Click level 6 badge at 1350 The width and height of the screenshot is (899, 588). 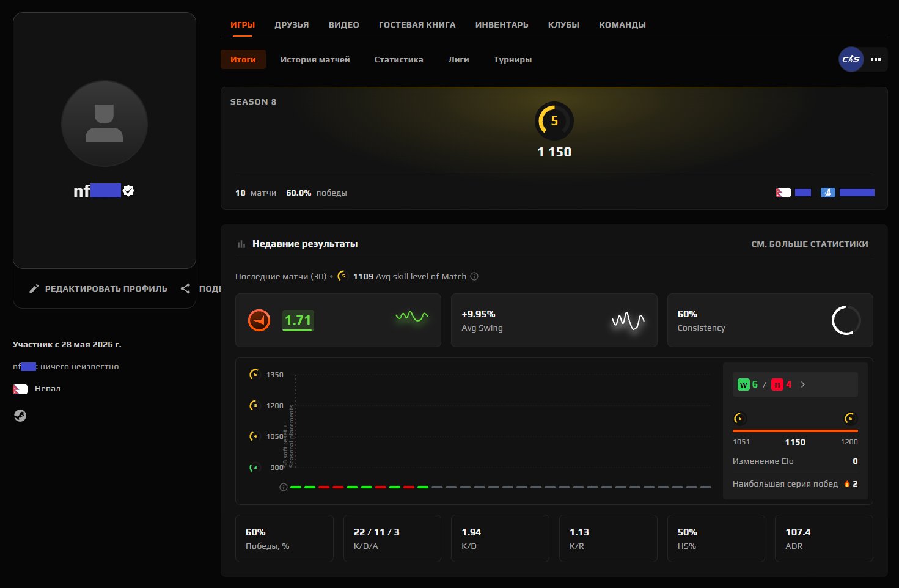click(255, 374)
